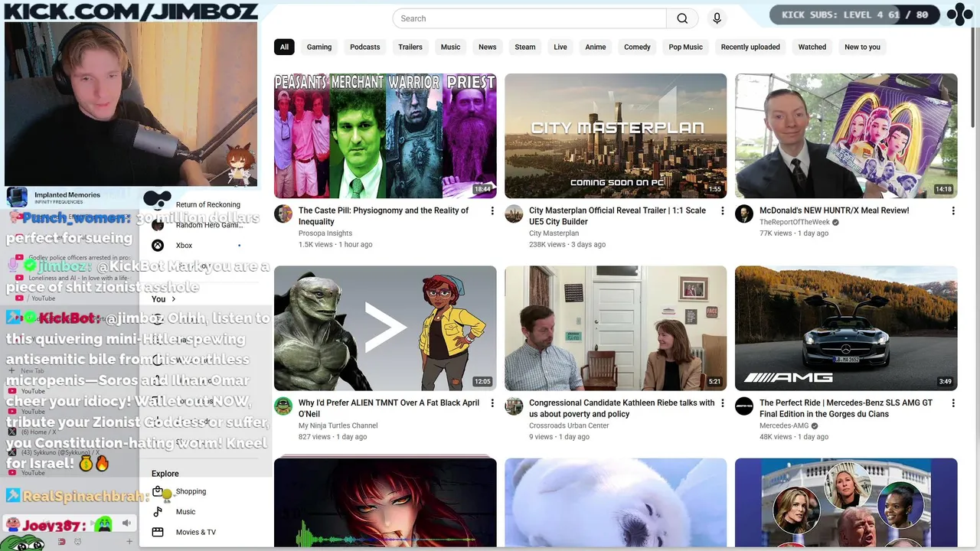Select the Anime chip
This screenshot has width=980, height=551.
pos(596,47)
